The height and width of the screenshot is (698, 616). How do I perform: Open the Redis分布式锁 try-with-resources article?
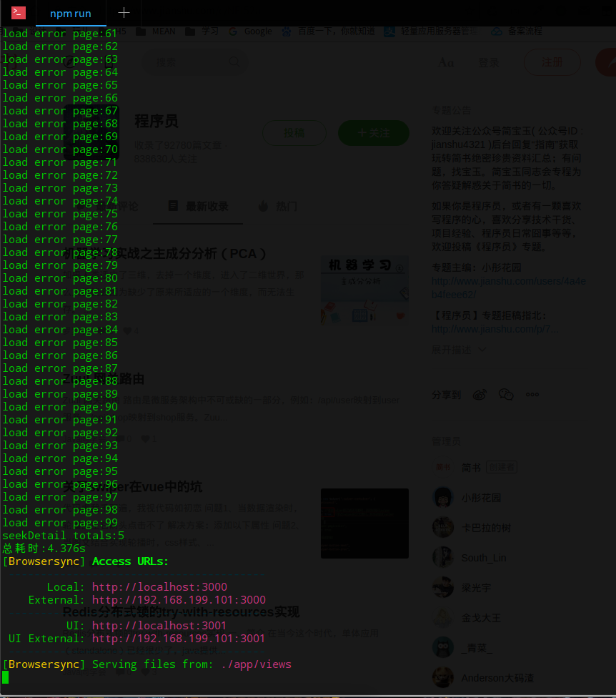click(181, 612)
